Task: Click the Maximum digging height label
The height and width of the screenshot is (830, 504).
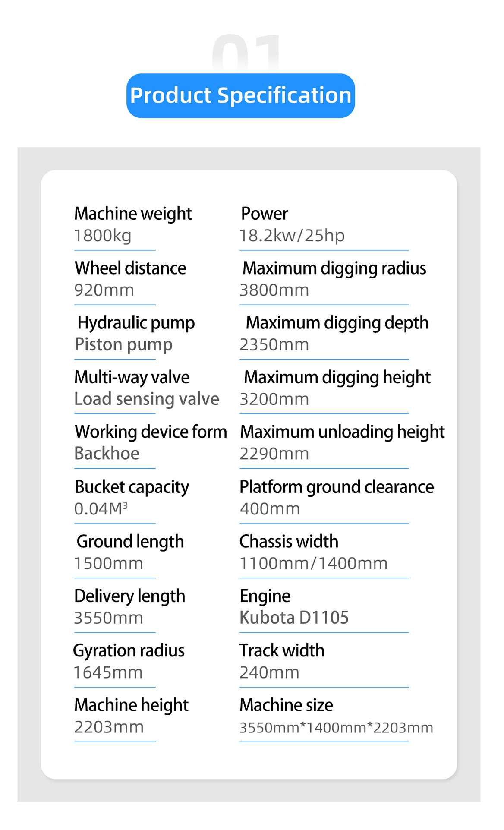Action: tap(337, 377)
